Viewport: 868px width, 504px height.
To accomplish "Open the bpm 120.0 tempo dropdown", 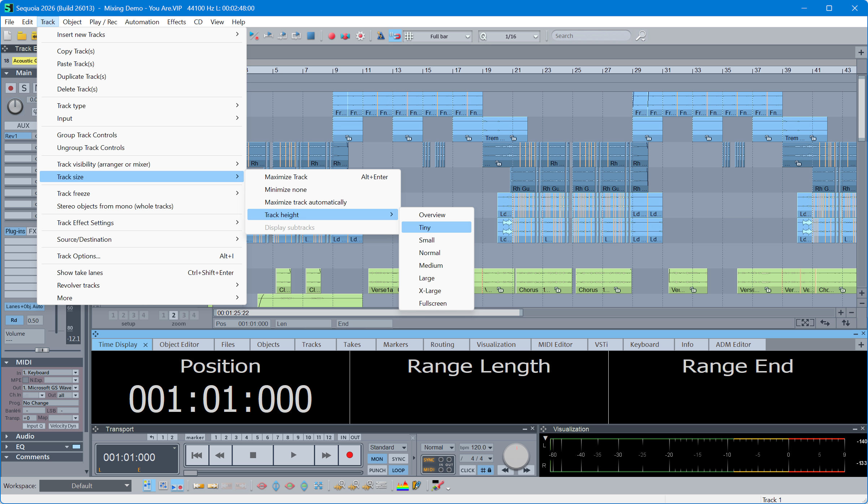I will click(476, 447).
